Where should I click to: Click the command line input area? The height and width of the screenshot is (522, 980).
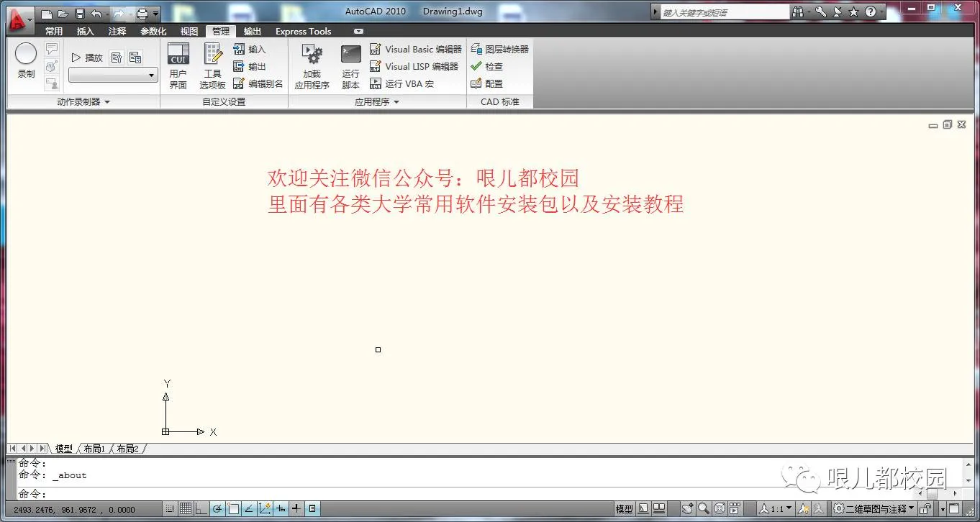click(464, 494)
